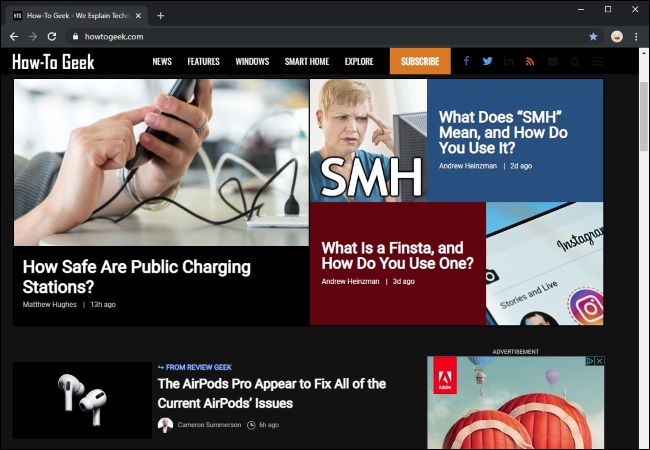Viewport: 650px width, 450px height.
Task: Click the phone charging article image
Action: tap(161, 162)
